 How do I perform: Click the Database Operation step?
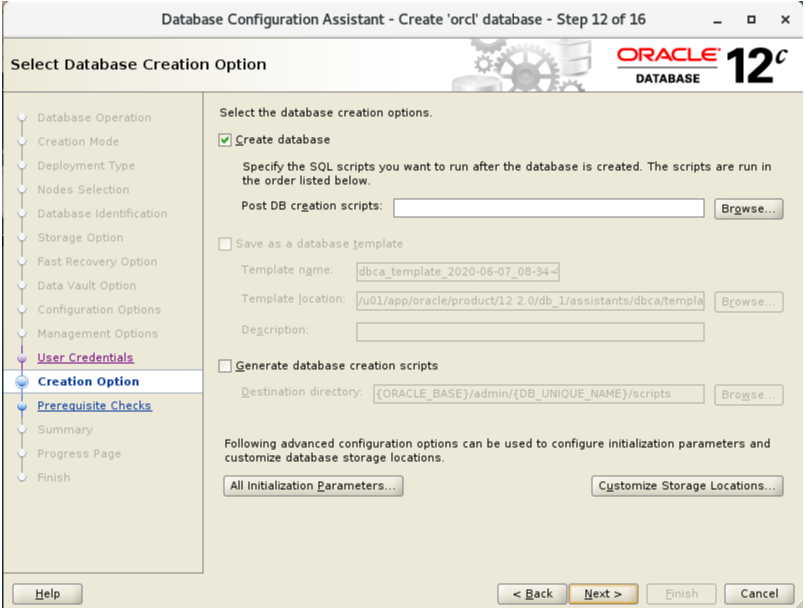94,118
